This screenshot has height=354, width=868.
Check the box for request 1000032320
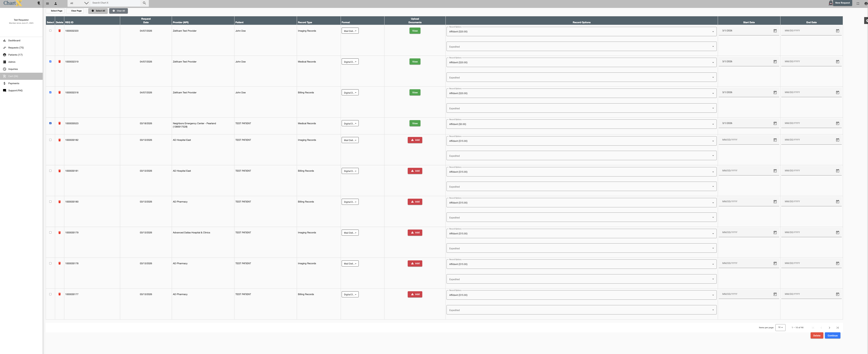click(51, 31)
